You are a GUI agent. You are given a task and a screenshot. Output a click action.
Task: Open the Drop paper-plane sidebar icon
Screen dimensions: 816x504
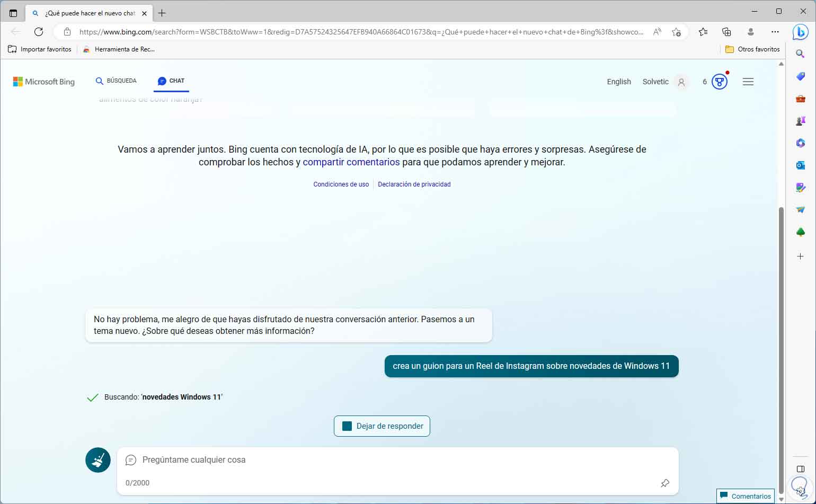coord(800,210)
